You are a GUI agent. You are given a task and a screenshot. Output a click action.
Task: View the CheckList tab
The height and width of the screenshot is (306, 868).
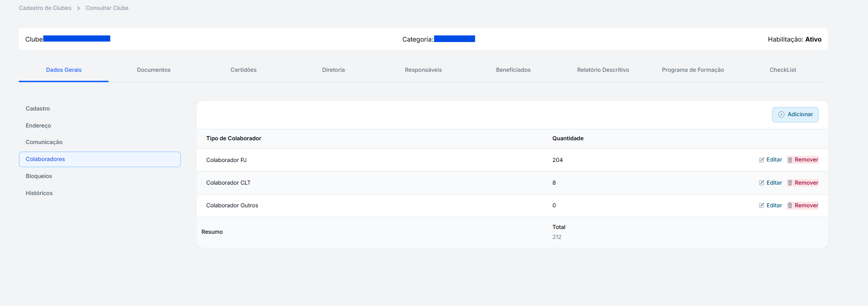(783, 70)
